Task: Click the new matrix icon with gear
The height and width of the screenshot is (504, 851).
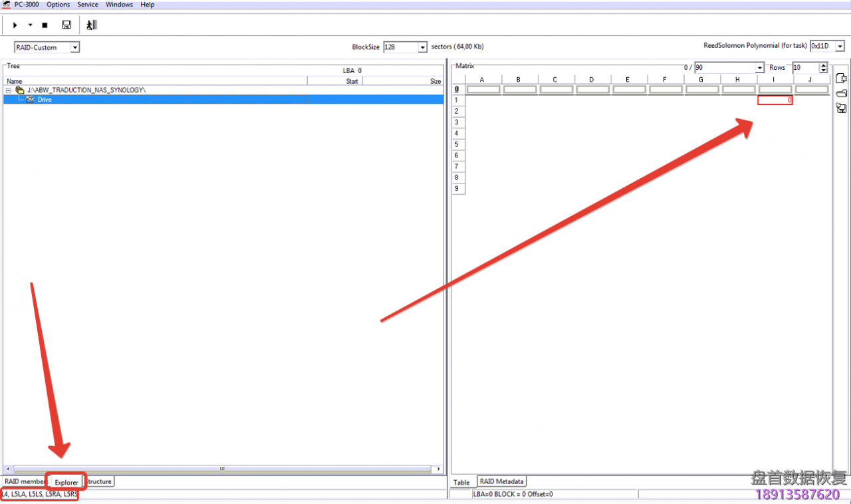Action: pos(840,78)
